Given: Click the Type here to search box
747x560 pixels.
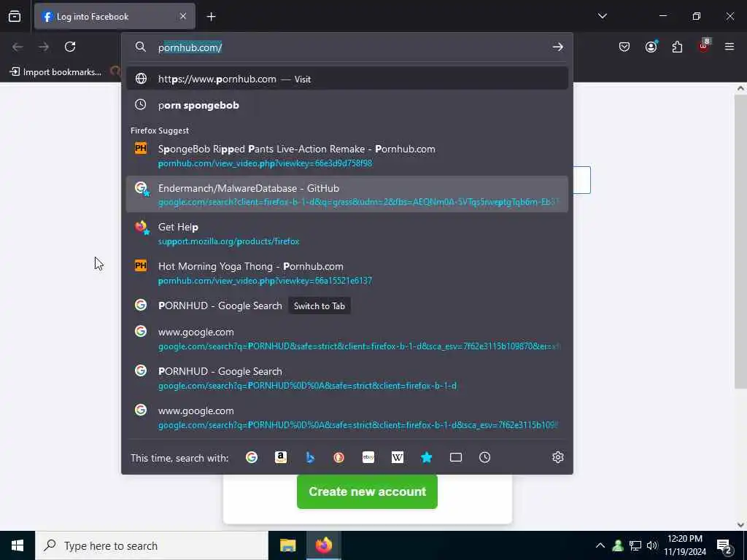Looking at the screenshot, I should pos(152,545).
